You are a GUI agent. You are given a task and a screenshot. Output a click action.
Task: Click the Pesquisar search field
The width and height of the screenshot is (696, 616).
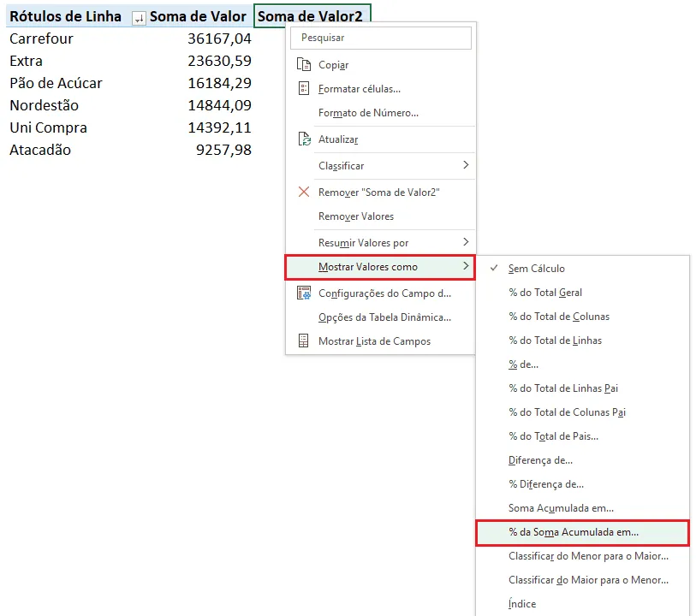(x=381, y=38)
